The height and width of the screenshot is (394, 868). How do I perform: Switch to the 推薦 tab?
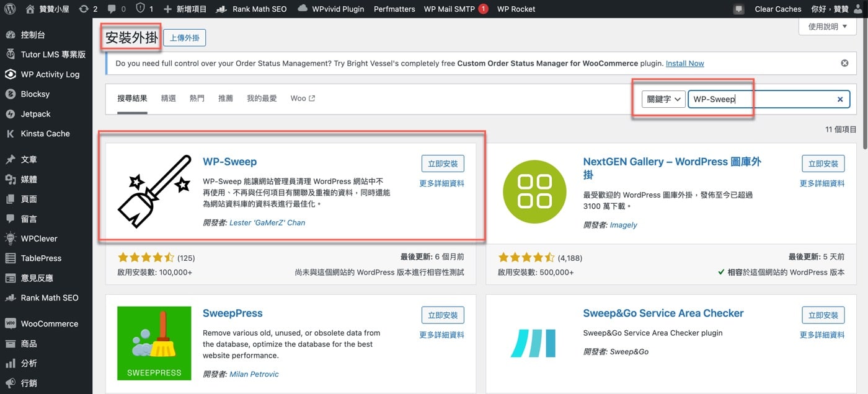[226, 98]
